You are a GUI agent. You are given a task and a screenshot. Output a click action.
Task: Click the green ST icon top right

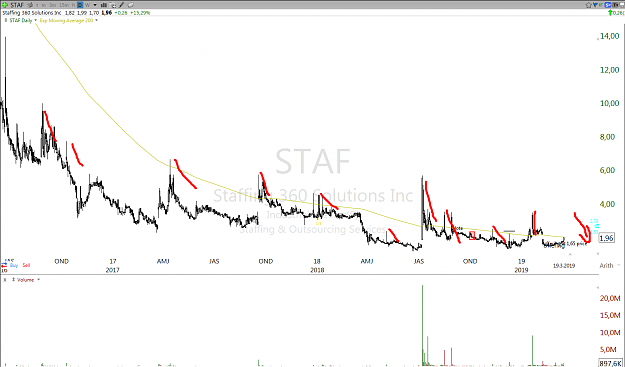coord(601,5)
